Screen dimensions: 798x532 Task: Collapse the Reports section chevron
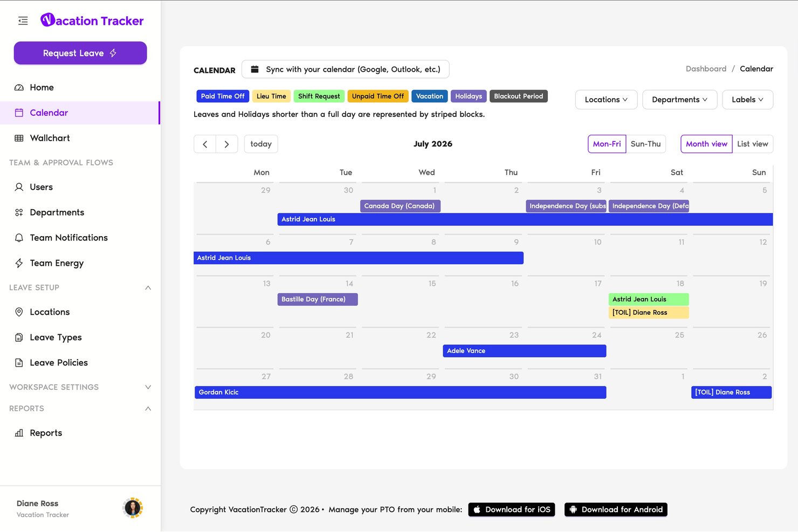(148, 409)
